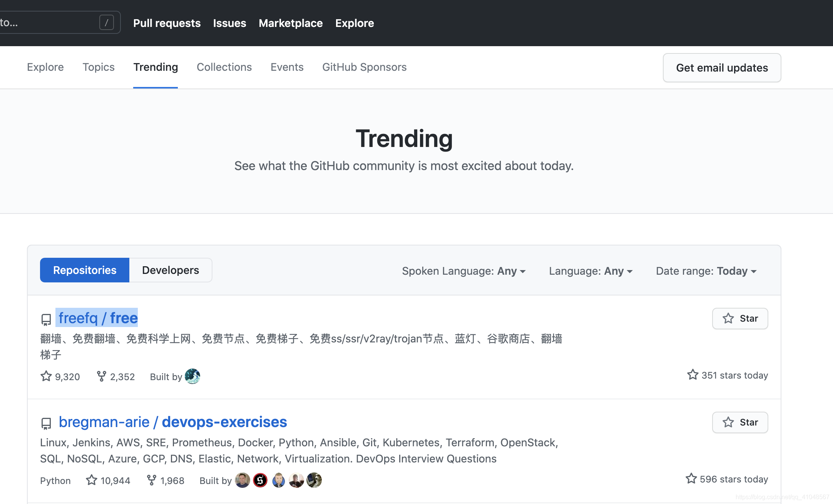The height and width of the screenshot is (504, 833).
Task: Click the Chinese description of freefq/free
Action: (301, 346)
